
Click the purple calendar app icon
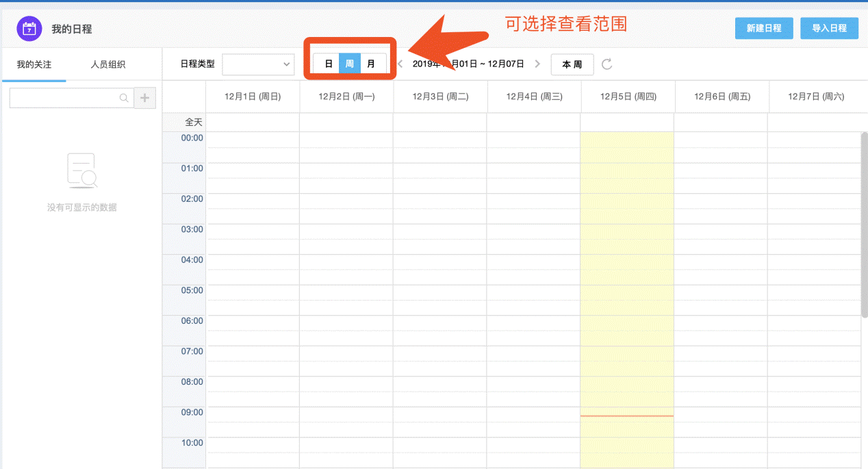pos(29,29)
